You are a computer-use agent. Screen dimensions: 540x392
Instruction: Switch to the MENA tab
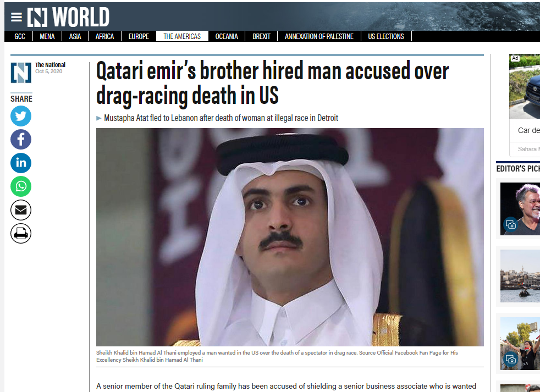pyautogui.click(x=47, y=36)
